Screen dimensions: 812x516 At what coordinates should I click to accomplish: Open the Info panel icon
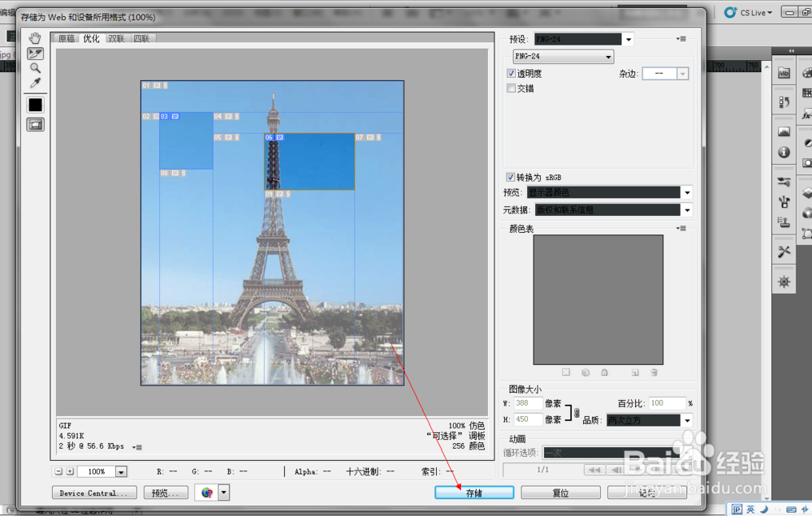(x=784, y=153)
